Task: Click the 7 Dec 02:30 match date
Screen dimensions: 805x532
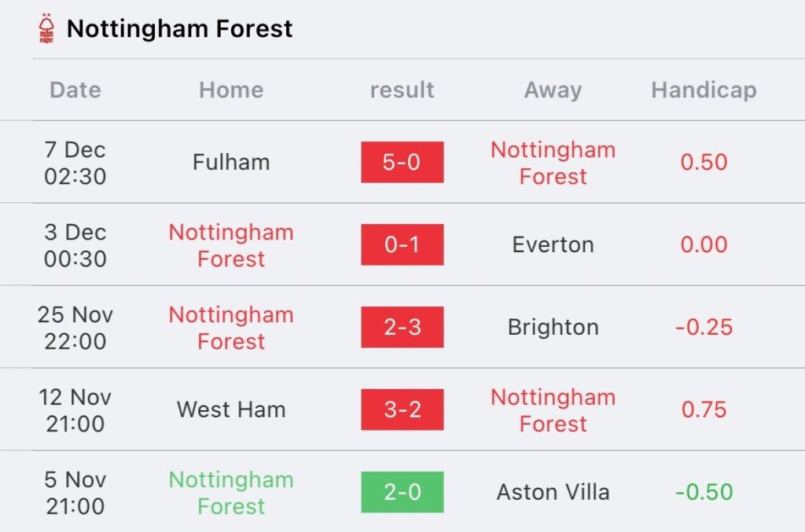Action: pos(75,162)
